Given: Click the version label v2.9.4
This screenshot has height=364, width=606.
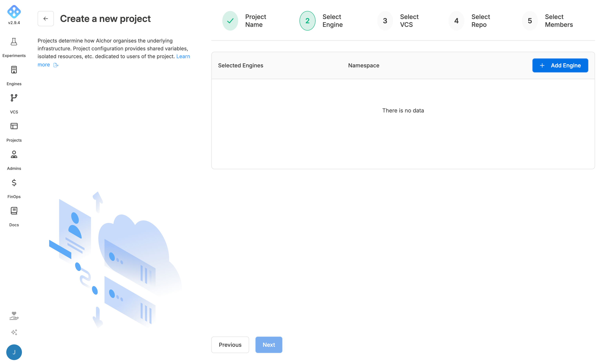Looking at the screenshot, I should (14, 23).
